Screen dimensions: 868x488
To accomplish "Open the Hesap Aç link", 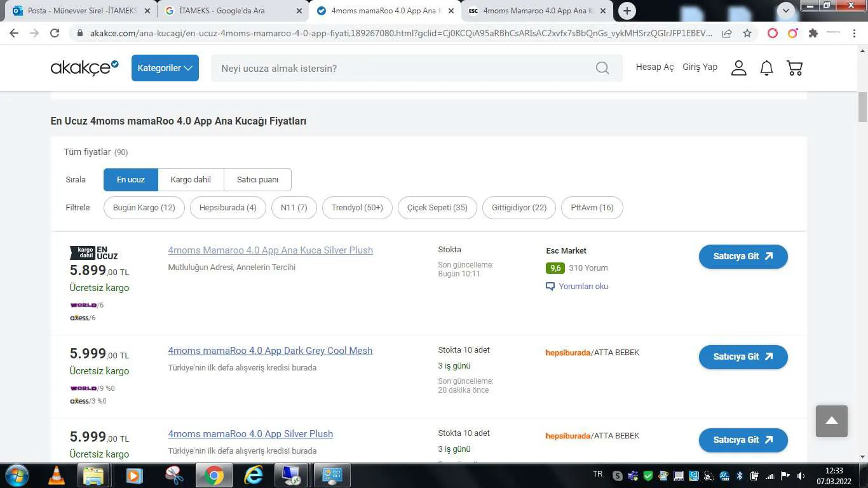I will (x=654, y=67).
